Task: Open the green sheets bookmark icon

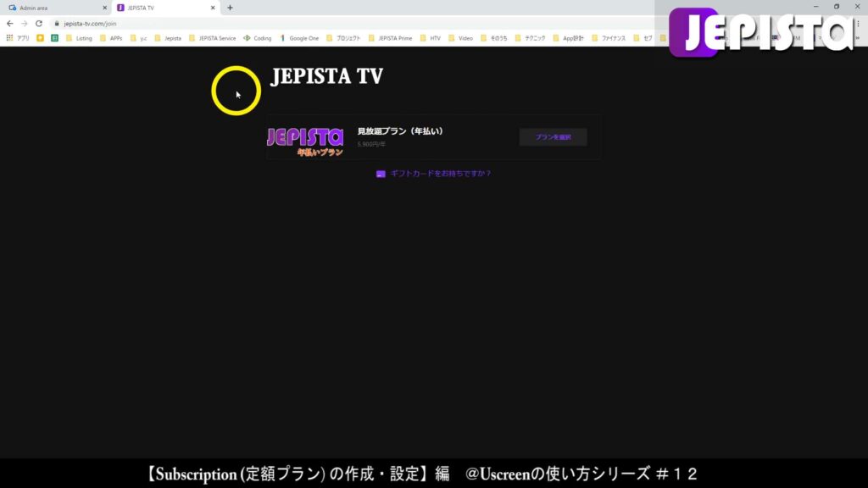Action: (54, 38)
